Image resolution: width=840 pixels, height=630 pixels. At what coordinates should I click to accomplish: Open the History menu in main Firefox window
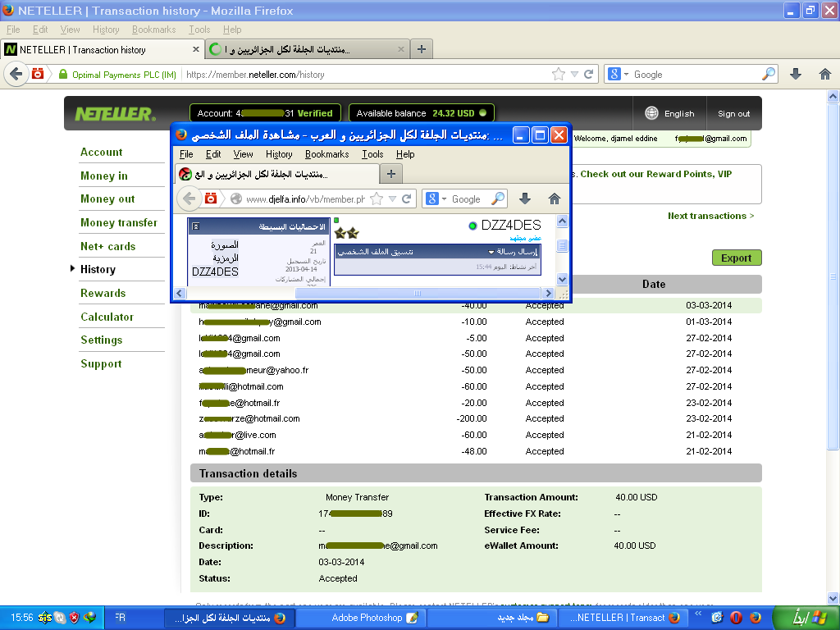point(106,30)
